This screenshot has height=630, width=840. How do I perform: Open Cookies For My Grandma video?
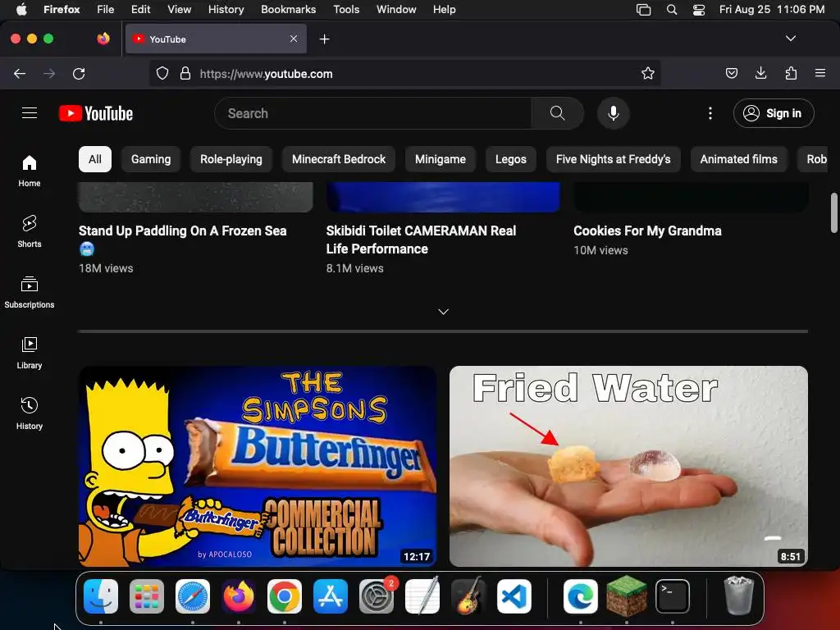[x=647, y=231]
